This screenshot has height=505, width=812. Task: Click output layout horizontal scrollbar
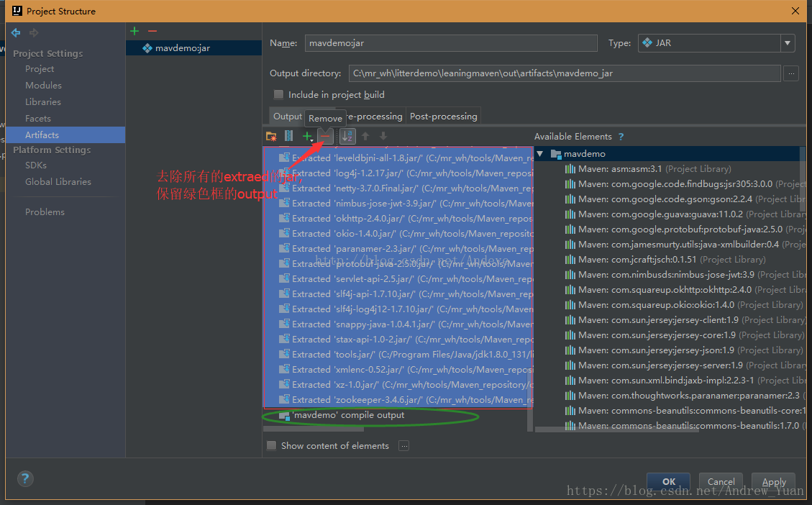[x=314, y=429]
